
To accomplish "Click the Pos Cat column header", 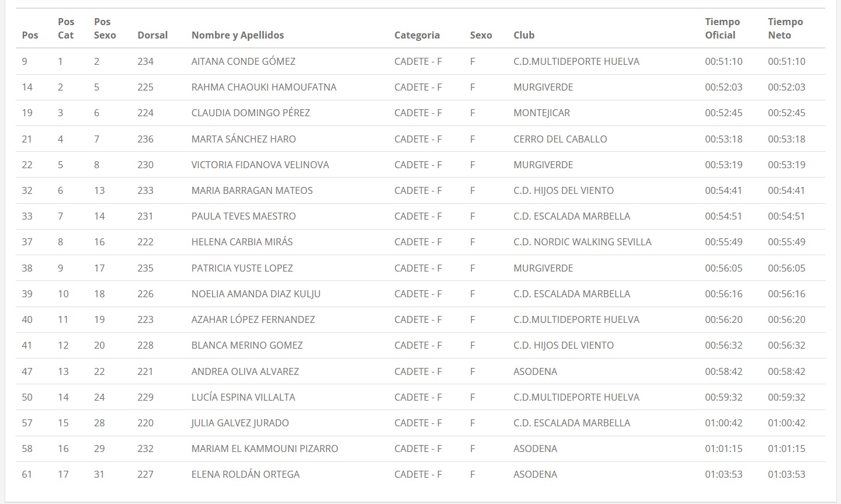I will (x=66, y=29).
